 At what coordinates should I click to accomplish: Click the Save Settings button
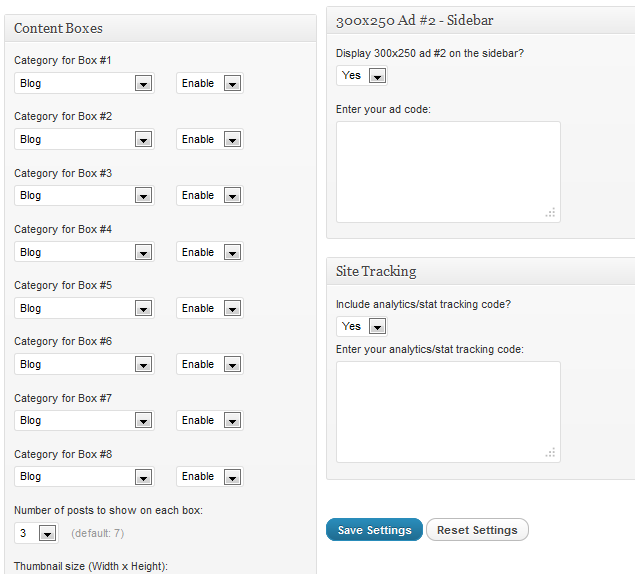coord(374,529)
